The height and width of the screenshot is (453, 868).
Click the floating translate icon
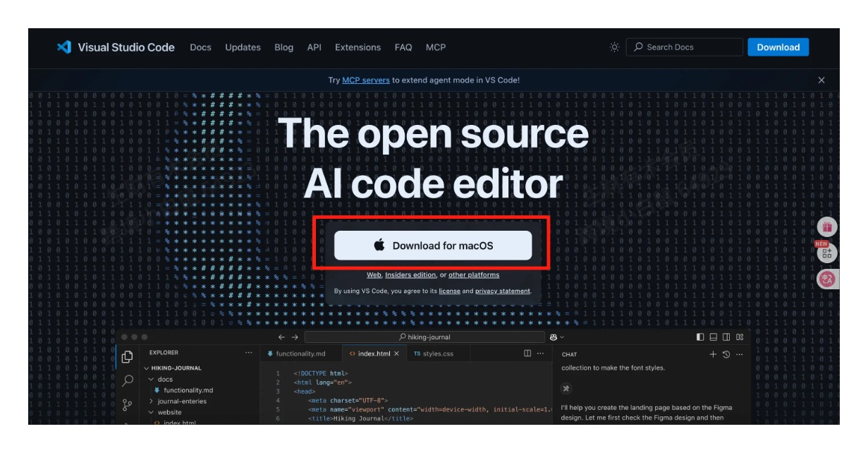[827, 279]
